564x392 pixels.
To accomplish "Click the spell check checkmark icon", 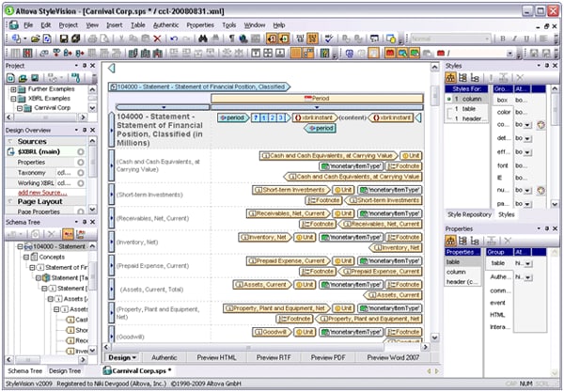I will tap(328, 39).
